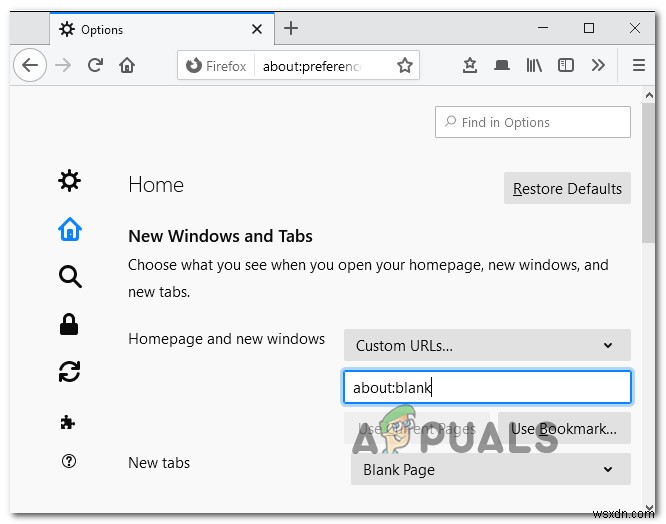666x524 pixels.
Task: Click the 'Home' page title
Action: click(x=156, y=185)
